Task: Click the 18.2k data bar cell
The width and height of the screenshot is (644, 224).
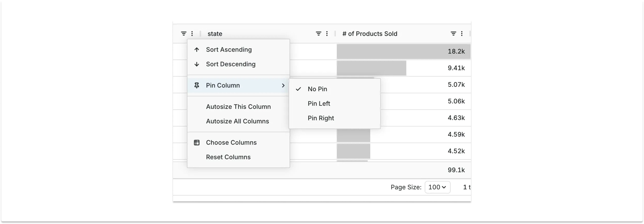Action: tap(404, 51)
